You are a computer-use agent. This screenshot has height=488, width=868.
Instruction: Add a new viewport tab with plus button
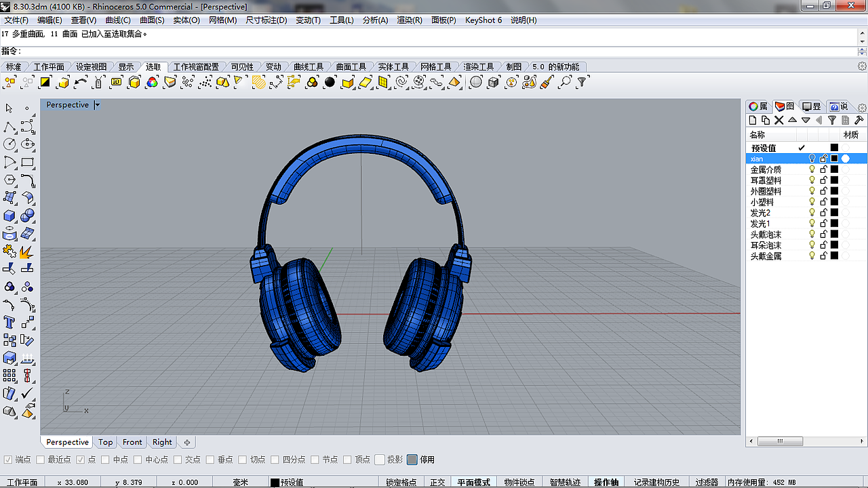tap(187, 443)
